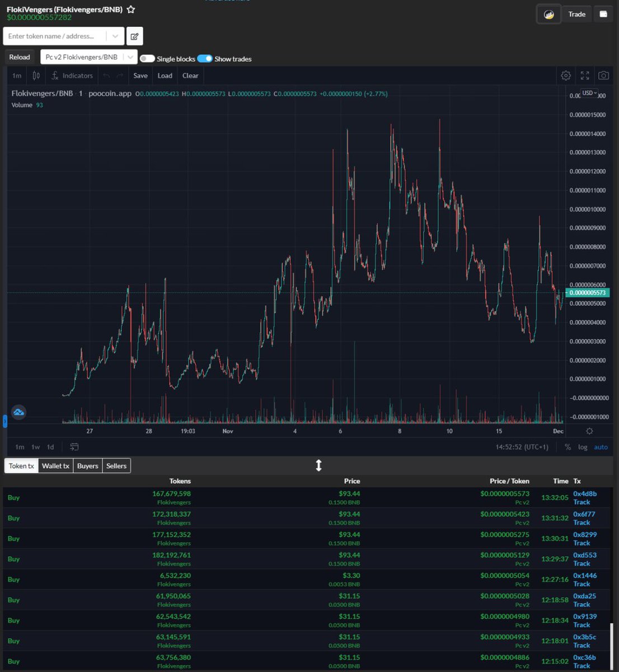Switch to Wallet tx tab
This screenshot has height=672, width=619.
point(55,466)
